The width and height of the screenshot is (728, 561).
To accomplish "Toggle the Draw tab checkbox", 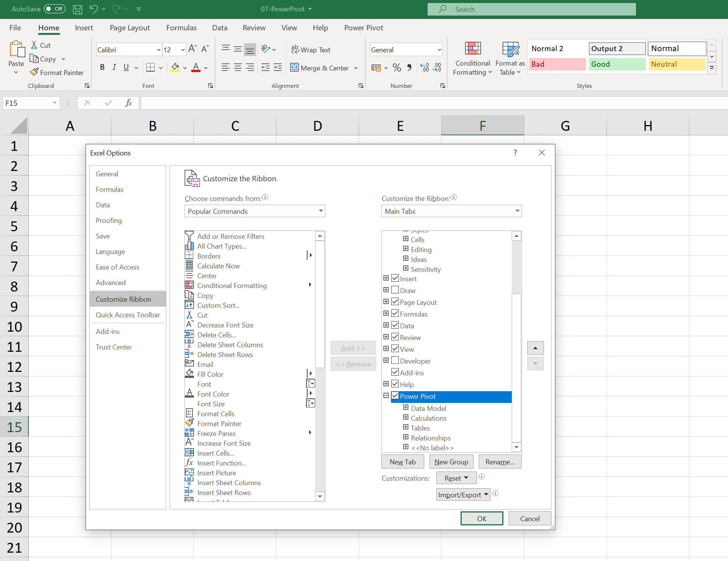I will 394,290.
